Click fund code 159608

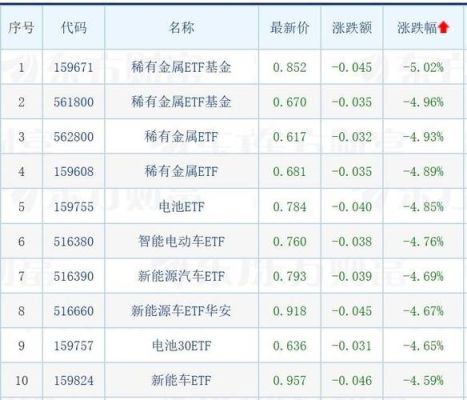click(74, 172)
